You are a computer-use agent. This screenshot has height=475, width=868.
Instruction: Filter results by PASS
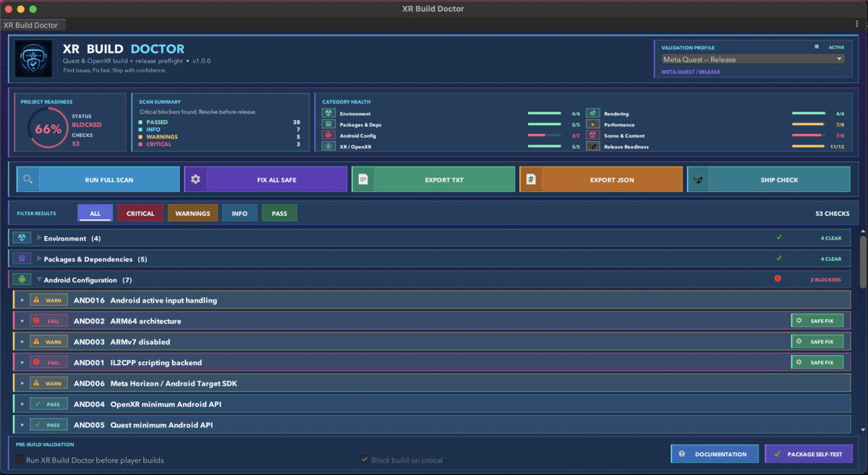pos(279,214)
